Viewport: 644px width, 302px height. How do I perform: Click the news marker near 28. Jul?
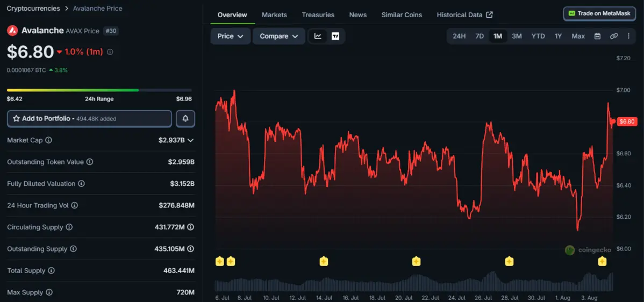tap(509, 261)
